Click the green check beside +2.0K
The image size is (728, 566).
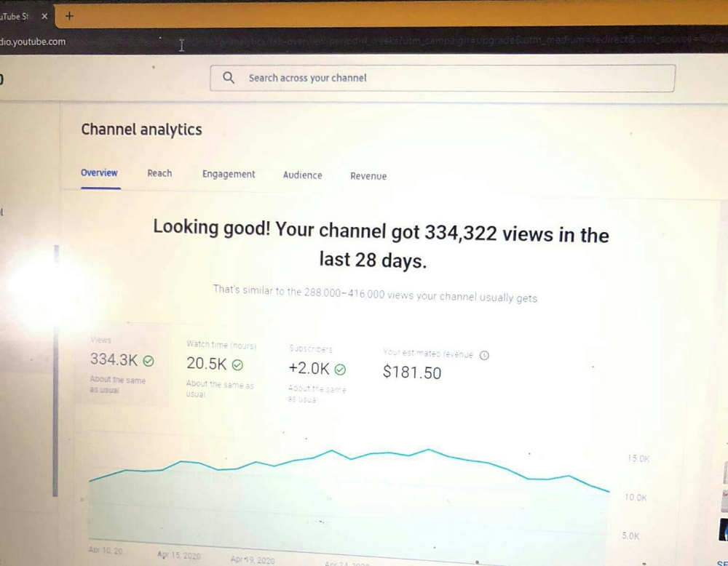click(340, 370)
